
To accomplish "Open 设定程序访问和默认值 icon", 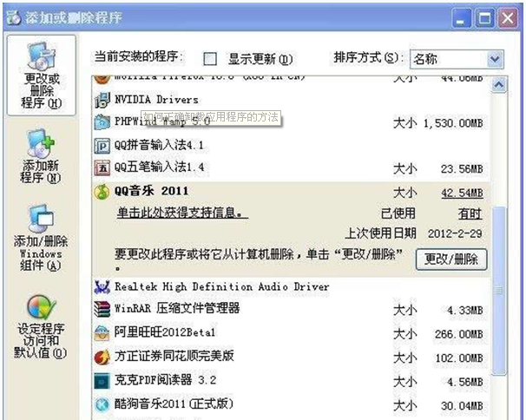I will point(41,306).
